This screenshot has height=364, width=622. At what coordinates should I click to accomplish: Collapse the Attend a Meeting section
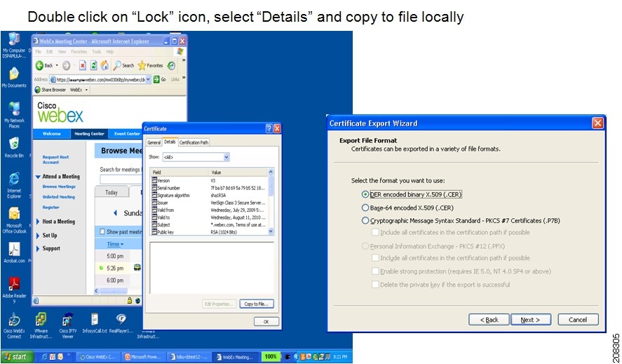click(x=38, y=177)
